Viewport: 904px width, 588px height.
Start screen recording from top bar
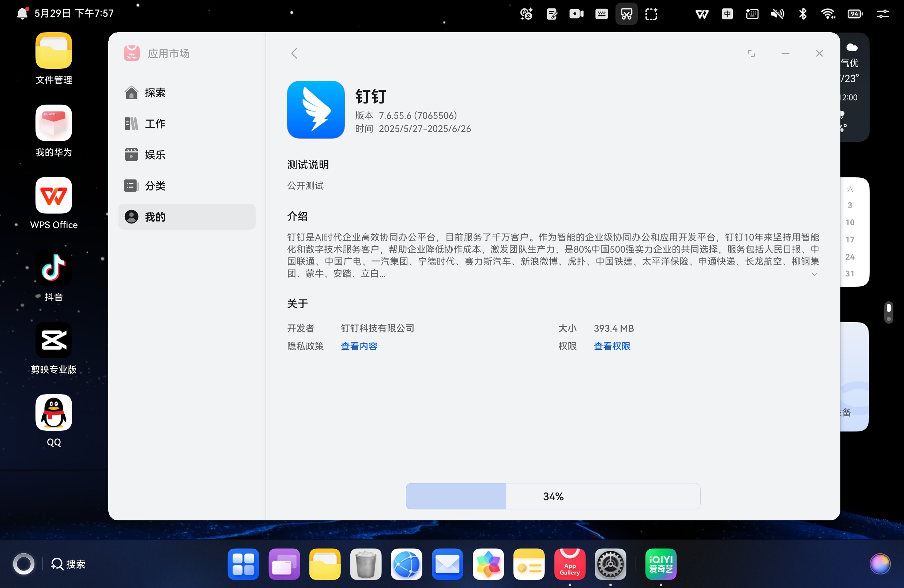[x=576, y=14]
